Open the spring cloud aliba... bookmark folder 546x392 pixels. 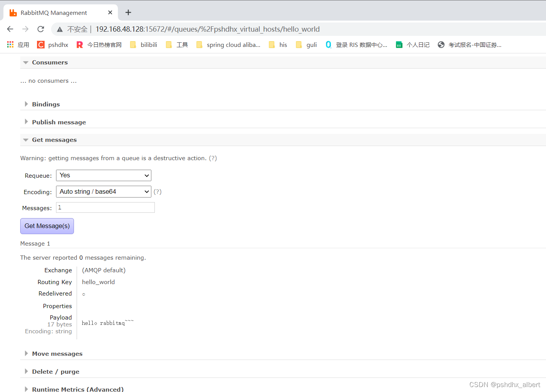click(228, 45)
